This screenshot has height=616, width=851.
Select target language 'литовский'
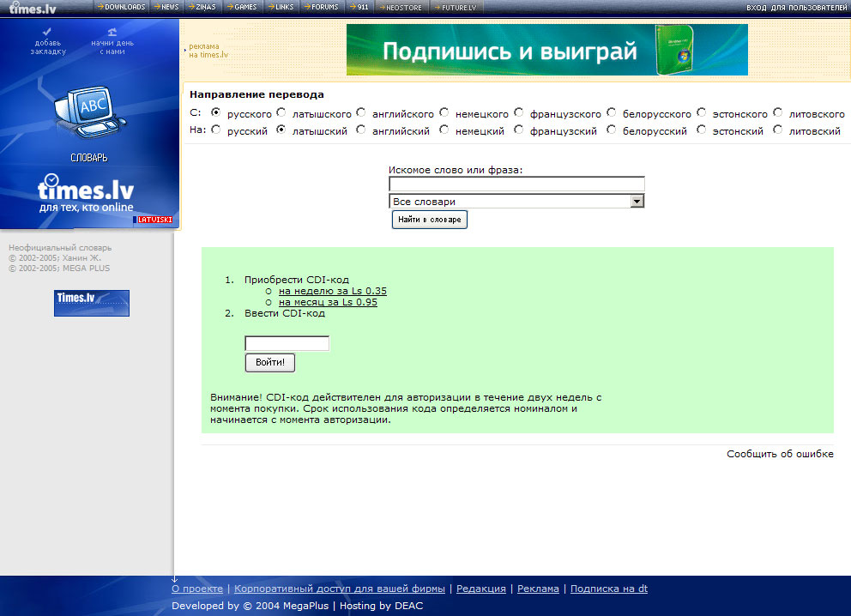coord(778,130)
